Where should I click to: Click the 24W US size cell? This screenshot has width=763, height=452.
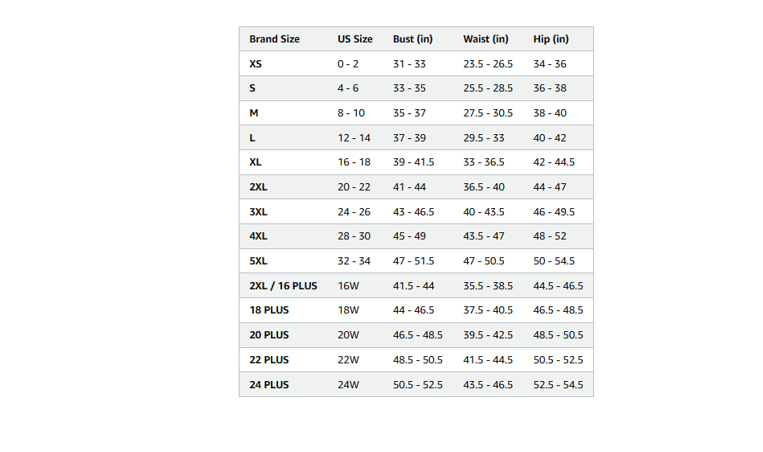(348, 384)
